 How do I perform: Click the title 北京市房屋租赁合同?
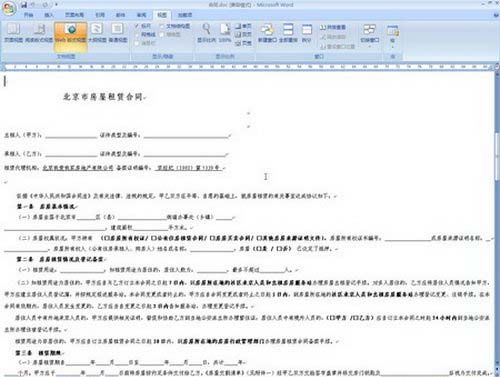click(104, 97)
